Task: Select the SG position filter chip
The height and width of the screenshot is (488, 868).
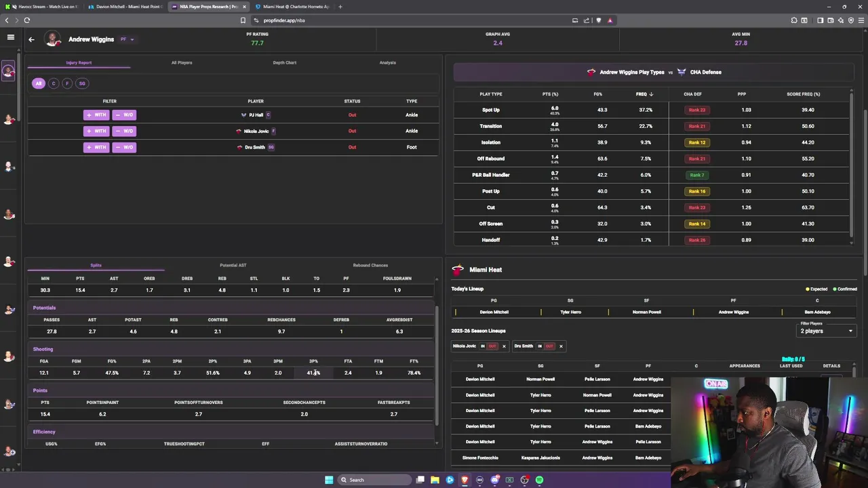Action: pos(82,83)
